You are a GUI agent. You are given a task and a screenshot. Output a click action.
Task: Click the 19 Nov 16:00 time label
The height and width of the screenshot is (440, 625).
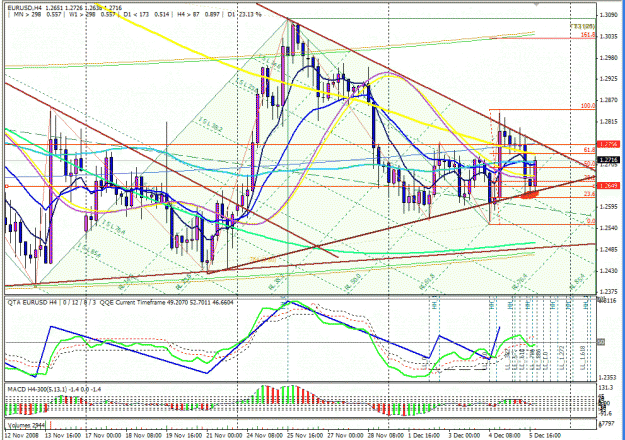pos(184,436)
